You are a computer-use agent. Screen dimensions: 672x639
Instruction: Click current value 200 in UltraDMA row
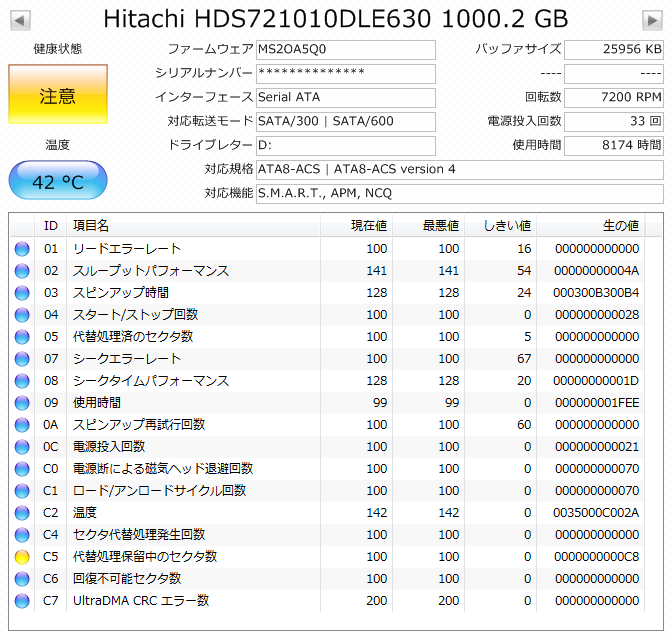tap(377, 601)
